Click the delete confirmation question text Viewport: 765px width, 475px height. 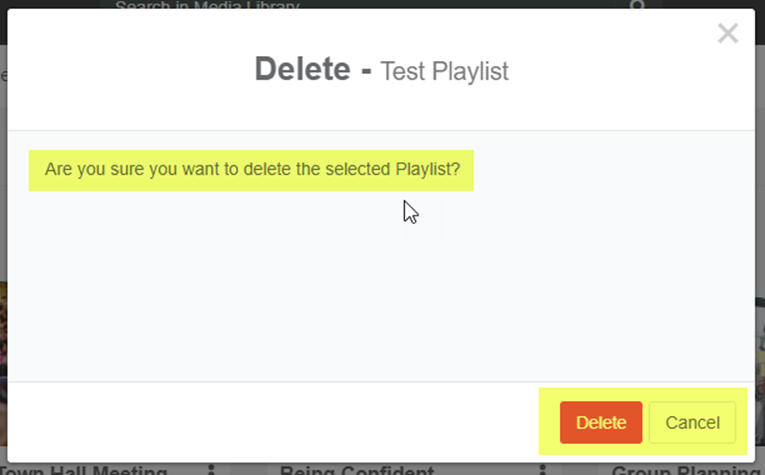pos(252,170)
